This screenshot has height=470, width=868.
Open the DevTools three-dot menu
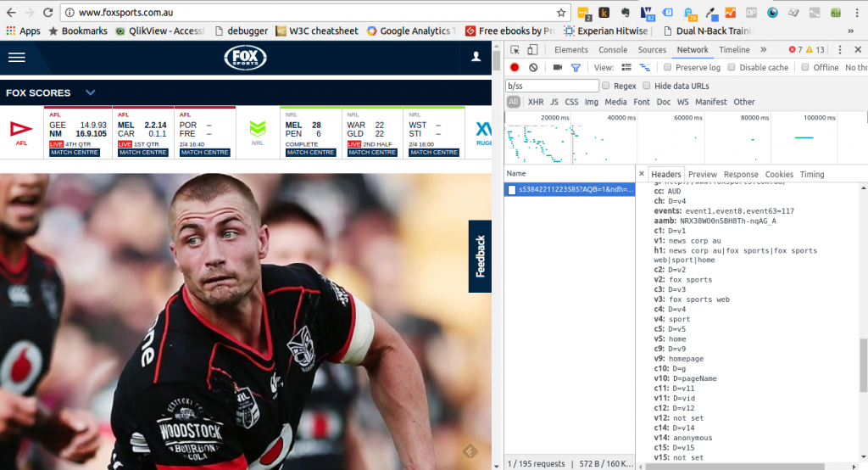click(840, 50)
